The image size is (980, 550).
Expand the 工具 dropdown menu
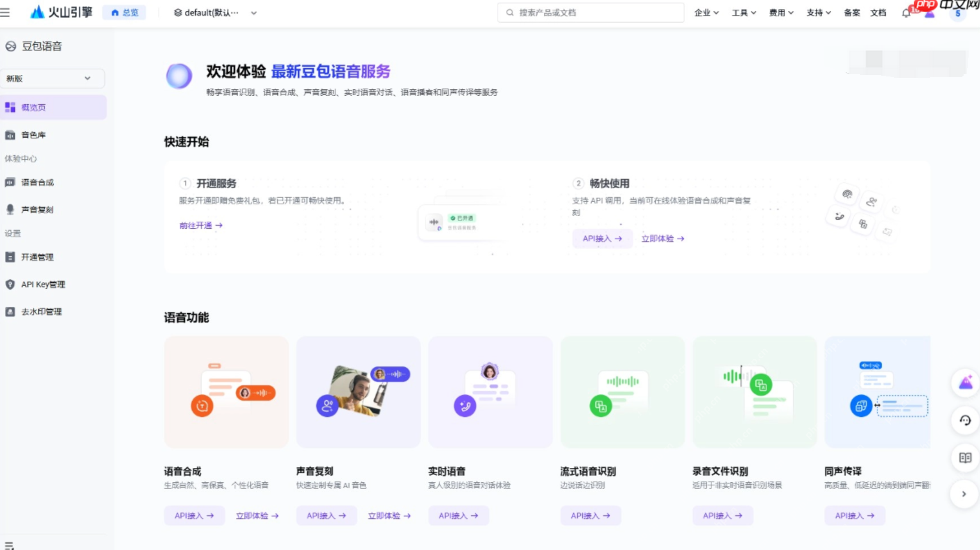[743, 12]
